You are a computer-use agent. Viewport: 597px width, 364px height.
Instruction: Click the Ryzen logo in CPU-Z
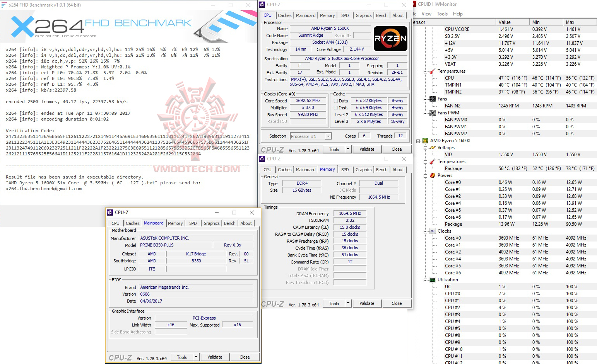point(390,39)
